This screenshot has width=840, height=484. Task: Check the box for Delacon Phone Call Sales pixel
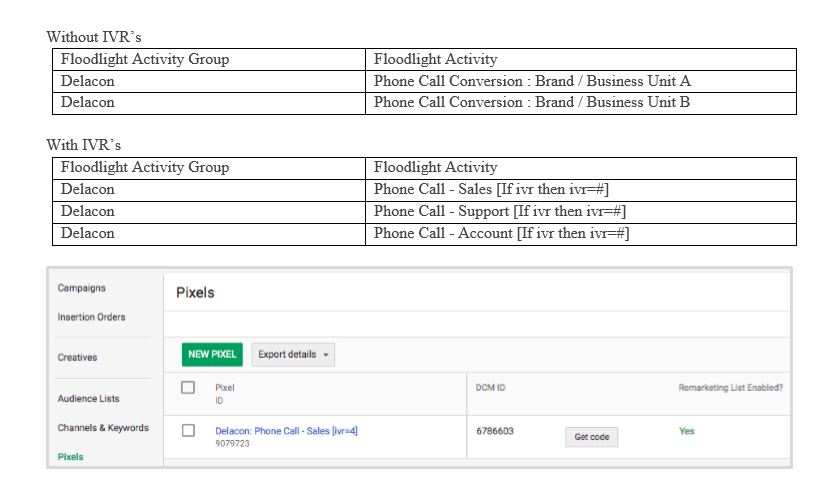point(188,430)
